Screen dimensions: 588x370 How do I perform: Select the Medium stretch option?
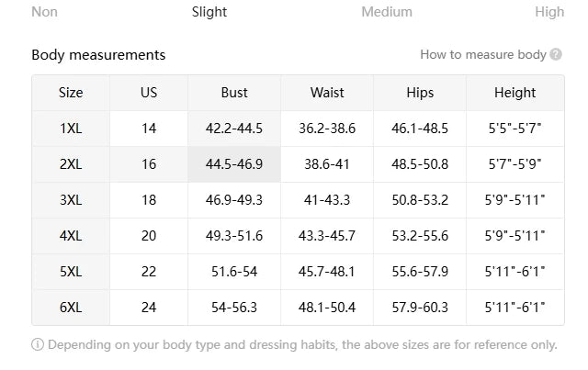point(387,12)
